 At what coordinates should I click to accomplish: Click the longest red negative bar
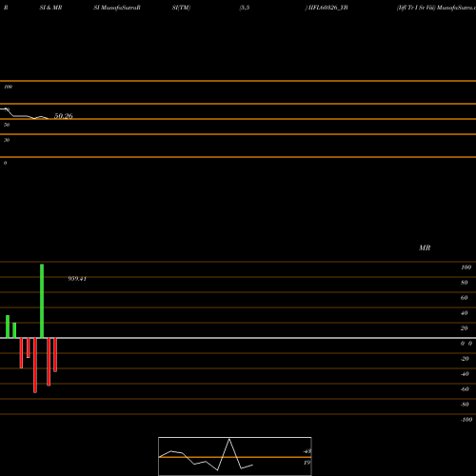pyautogui.click(x=35, y=366)
